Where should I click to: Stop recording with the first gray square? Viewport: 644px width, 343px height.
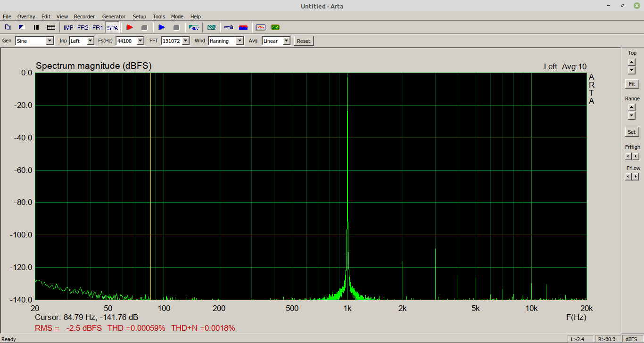pyautogui.click(x=144, y=27)
